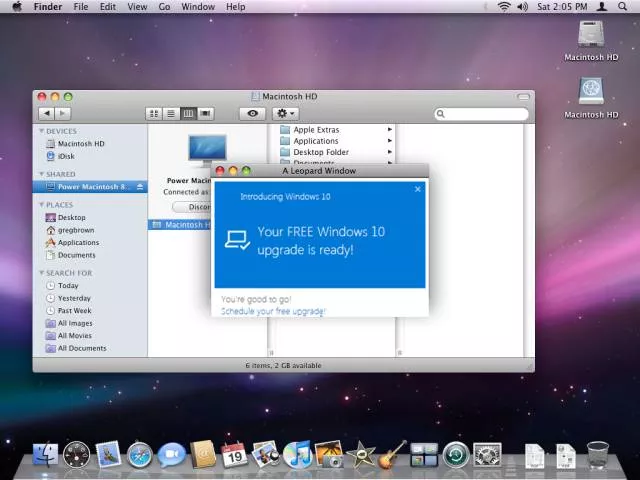The height and width of the screenshot is (480, 640).
Task: Open System Preferences in the dock
Action: coord(487,456)
